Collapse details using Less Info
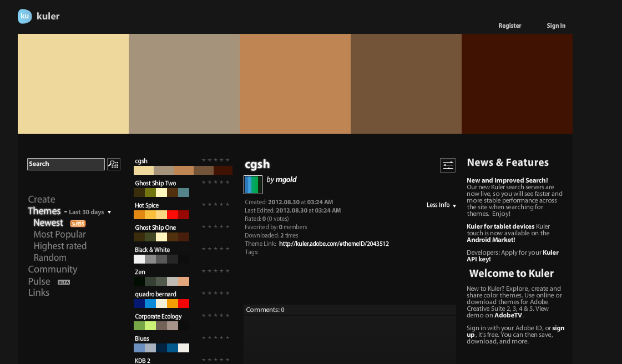The width and height of the screenshot is (622, 364). (x=441, y=205)
